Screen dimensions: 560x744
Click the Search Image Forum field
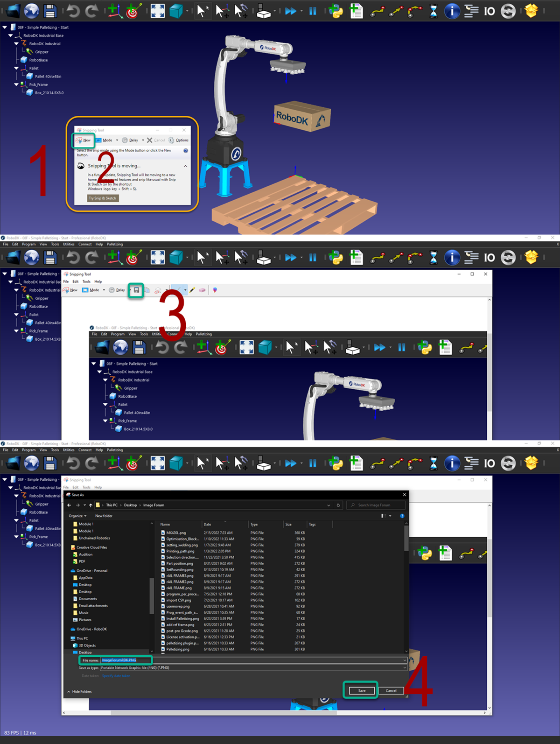[376, 505]
